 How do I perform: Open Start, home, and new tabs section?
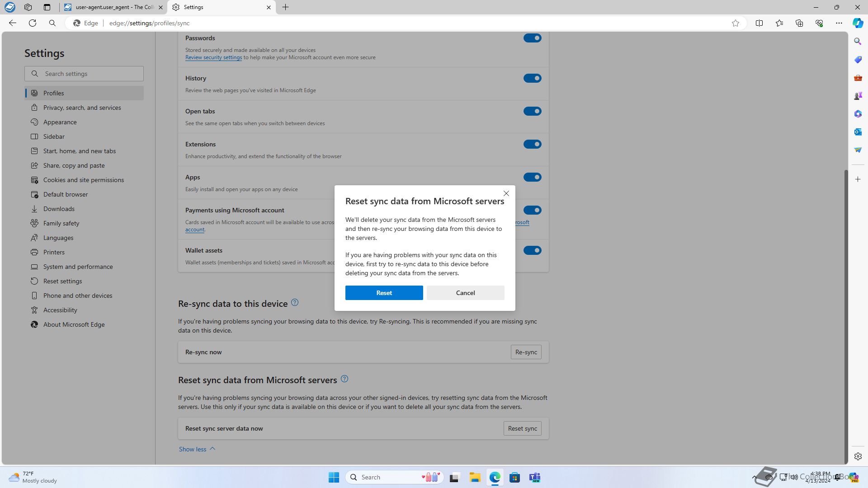coord(84,151)
